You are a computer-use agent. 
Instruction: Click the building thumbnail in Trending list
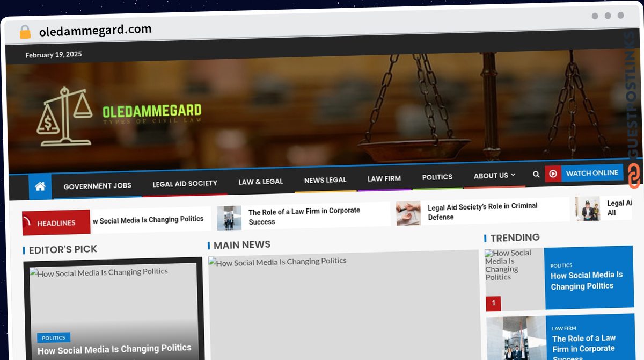coord(516,338)
